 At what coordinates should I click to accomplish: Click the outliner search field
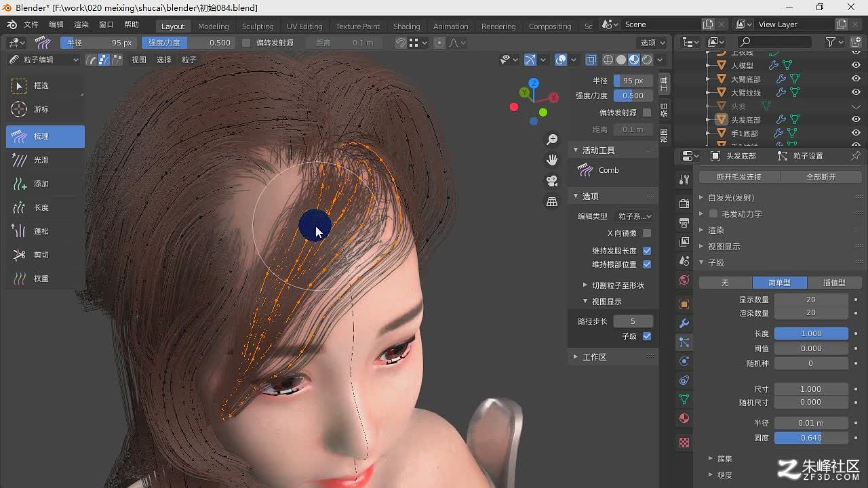pos(774,42)
